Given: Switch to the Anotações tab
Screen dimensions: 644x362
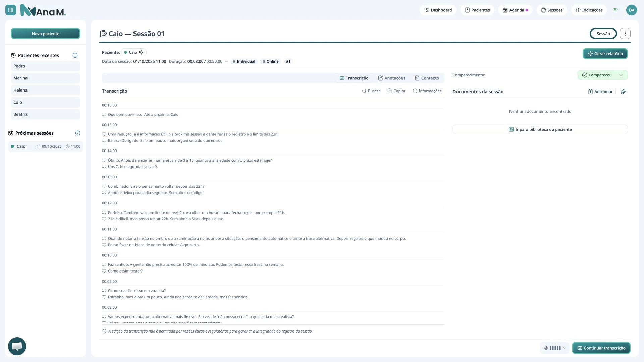Looking at the screenshot, I should coord(391,78).
